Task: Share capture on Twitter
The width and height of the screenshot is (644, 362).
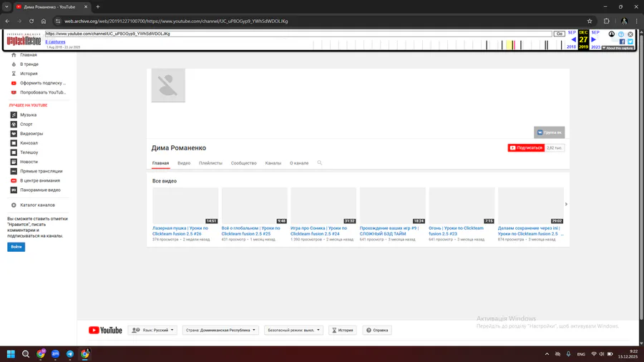Action: coord(630,41)
